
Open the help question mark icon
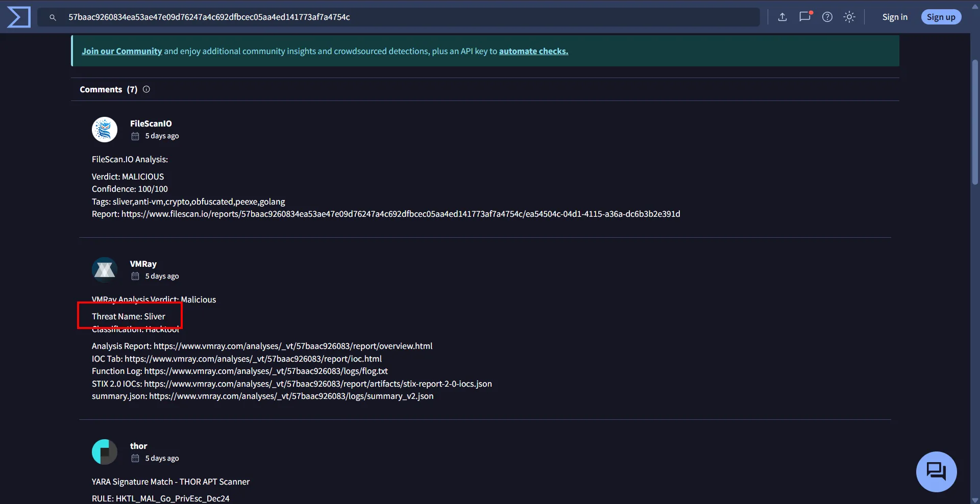pyautogui.click(x=827, y=17)
